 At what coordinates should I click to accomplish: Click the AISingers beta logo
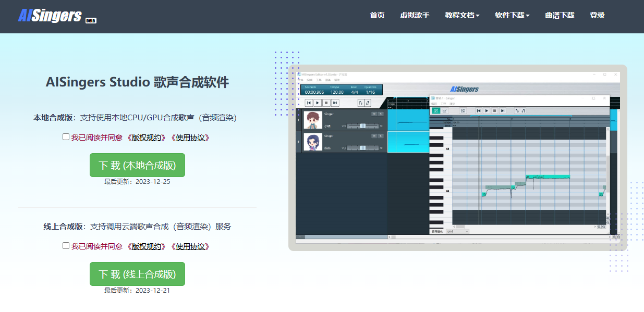(x=57, y=15)
